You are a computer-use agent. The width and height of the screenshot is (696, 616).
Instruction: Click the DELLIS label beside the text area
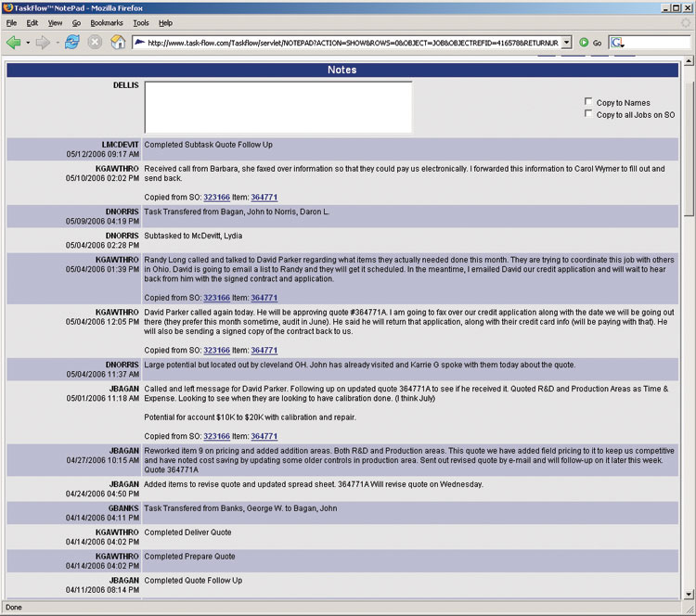(x=125, y=85)
